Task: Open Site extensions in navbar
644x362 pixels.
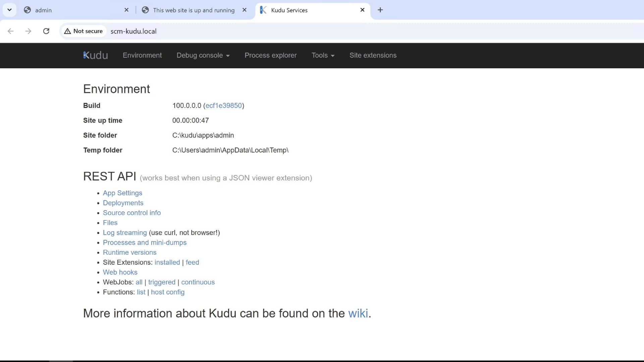Action: pos(373,55)
